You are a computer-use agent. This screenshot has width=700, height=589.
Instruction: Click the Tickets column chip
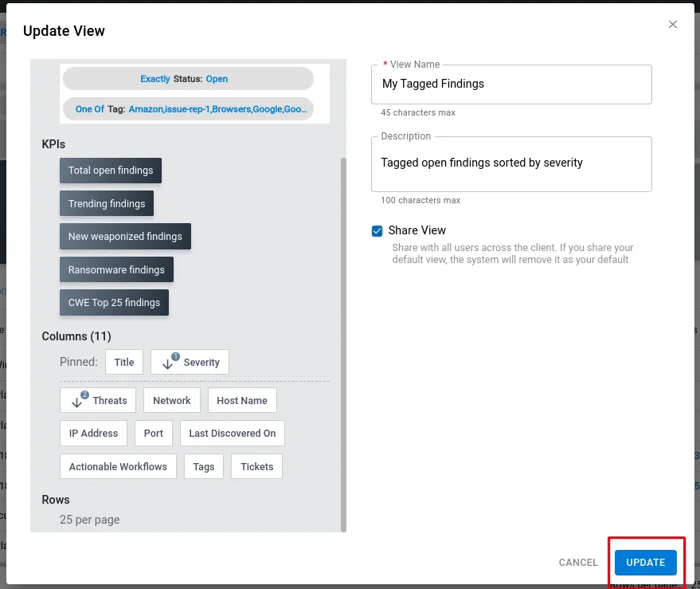point(256,466)
